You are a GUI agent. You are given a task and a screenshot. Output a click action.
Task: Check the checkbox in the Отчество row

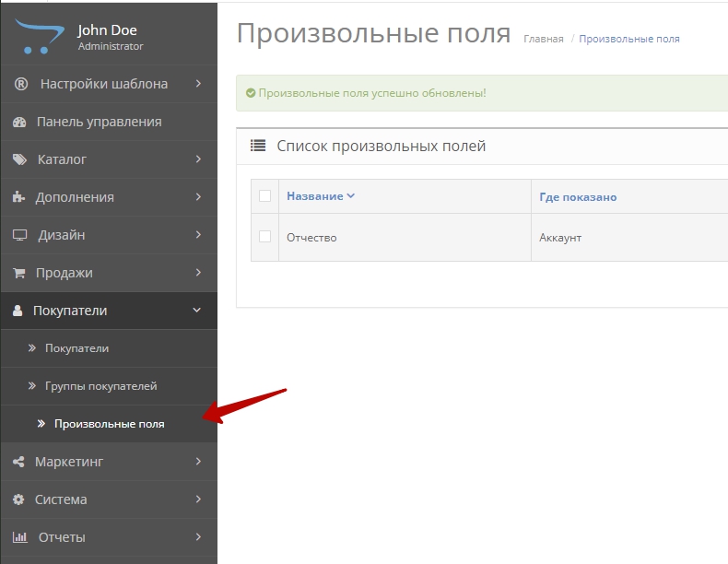click(x=264, y=236)
